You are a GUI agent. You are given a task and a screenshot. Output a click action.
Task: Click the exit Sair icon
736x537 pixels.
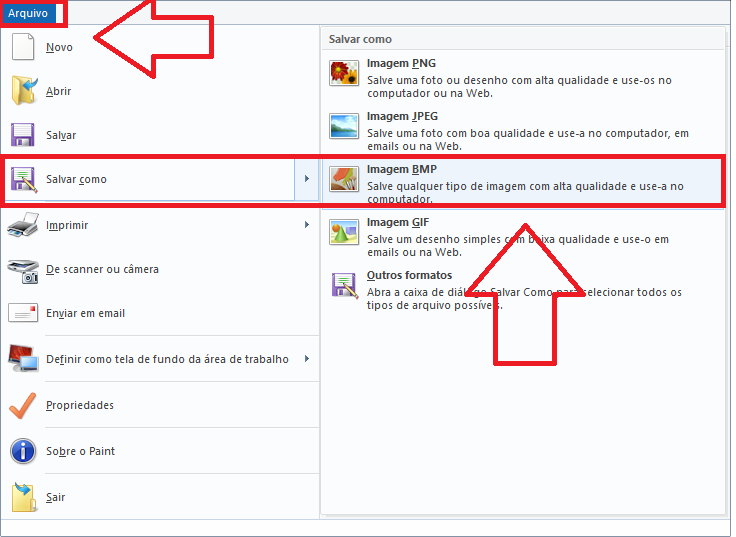[24, 497]
